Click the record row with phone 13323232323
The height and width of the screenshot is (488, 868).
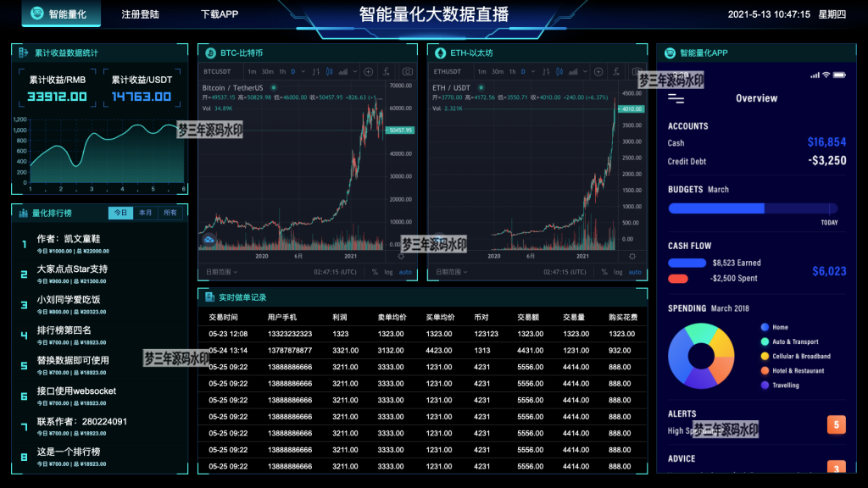click(422, 334)
